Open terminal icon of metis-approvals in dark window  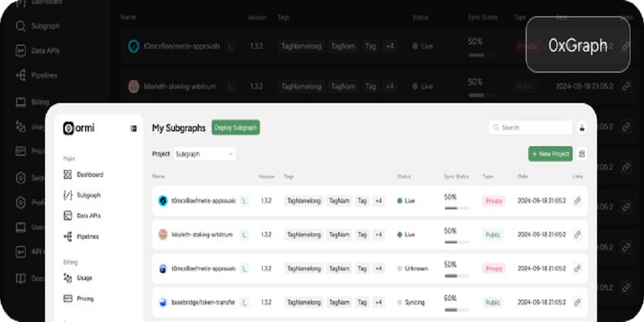click(x=231, y=46)
